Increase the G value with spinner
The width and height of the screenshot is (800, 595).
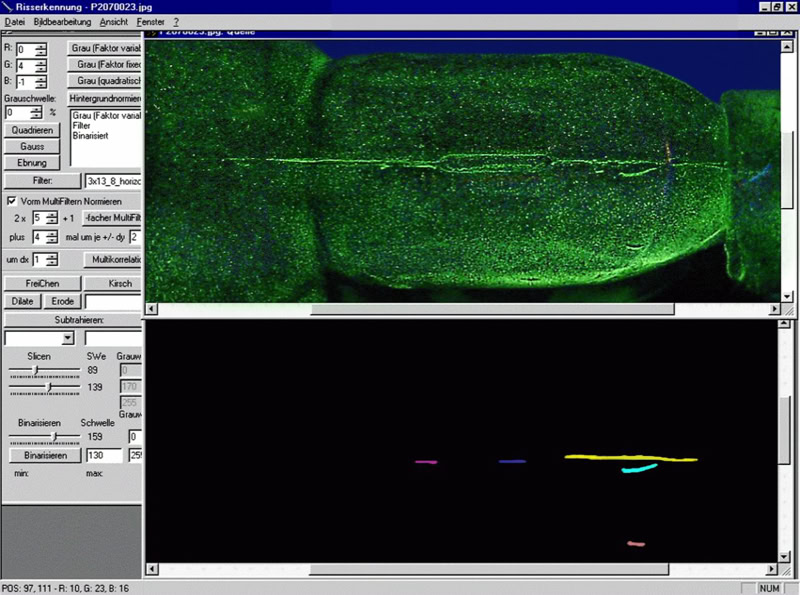coord(40,61)
